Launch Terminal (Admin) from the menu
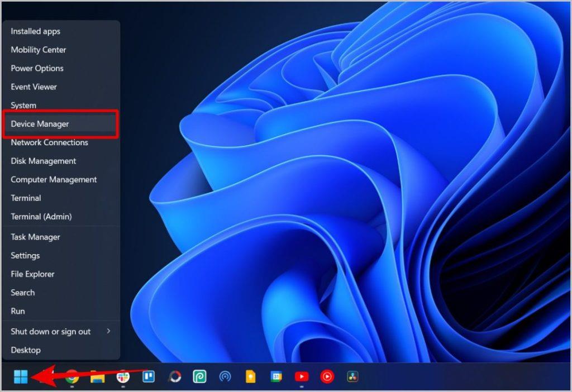This screenshot has height=392, width=572. pyautogui.click(x=61, y=217)
